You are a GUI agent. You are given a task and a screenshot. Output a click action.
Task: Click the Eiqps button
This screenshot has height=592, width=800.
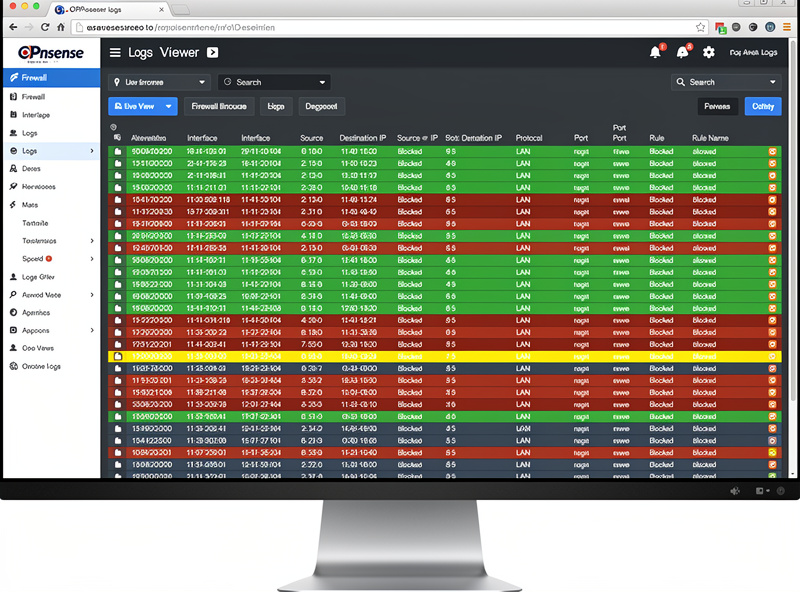click(x=276, y=106)
